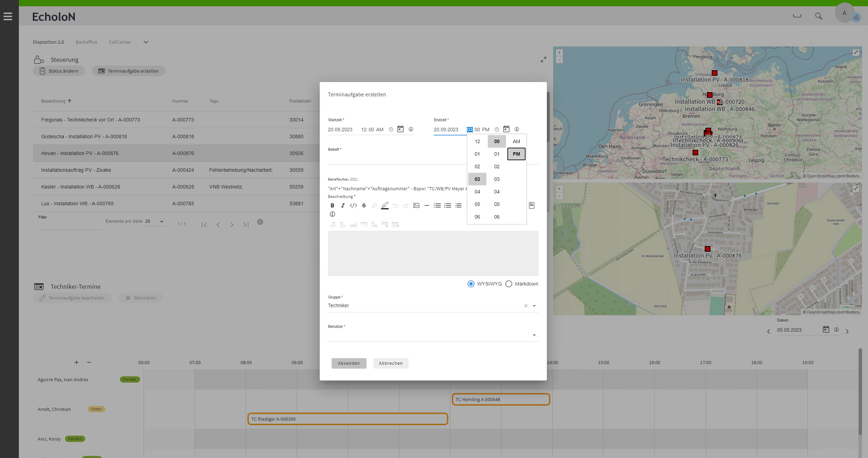Select AM in the time picker
The width and height of the screenshot is (868, 458).
(x=516, y=141)
